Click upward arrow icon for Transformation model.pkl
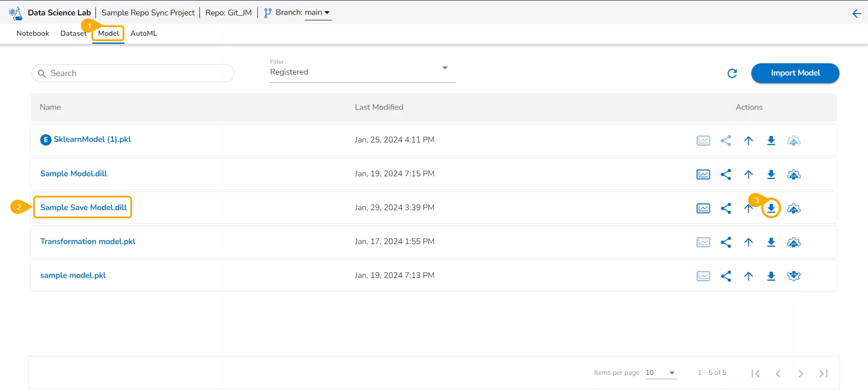 pos(749,242)
